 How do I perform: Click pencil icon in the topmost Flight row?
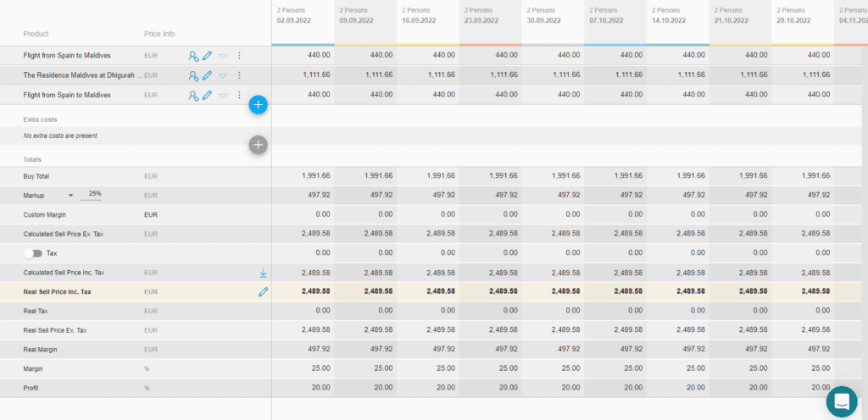tap(207, 55)
